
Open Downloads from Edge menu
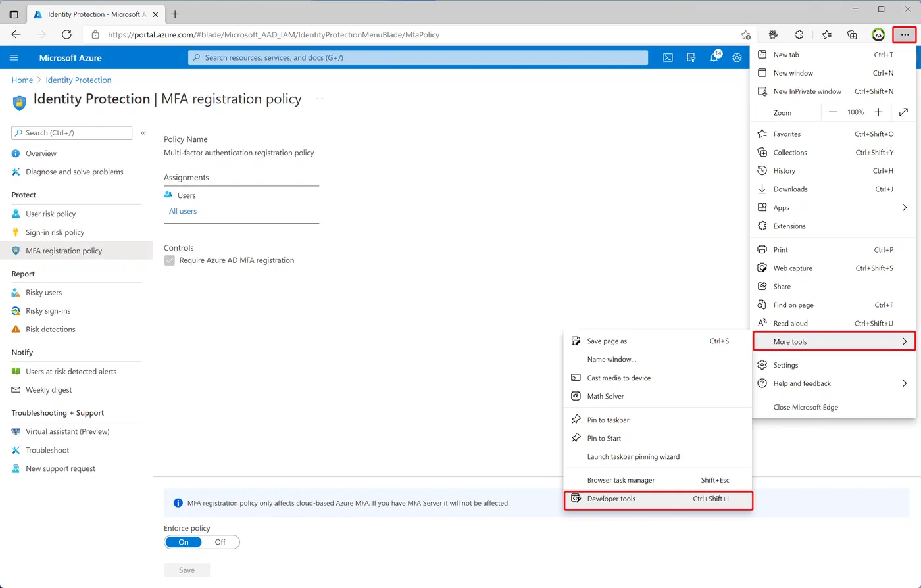pyautogui.click(x=833, y=189)
